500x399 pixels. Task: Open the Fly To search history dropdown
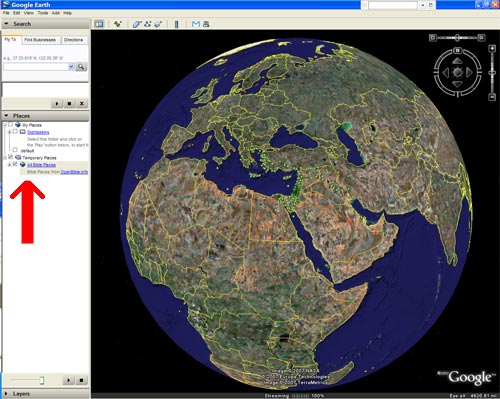click(x=71, y=67)
